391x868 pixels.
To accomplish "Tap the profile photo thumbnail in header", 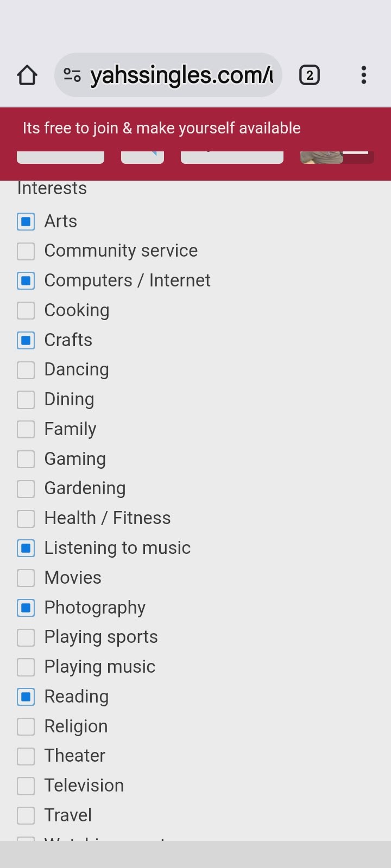I will [321, 157].
